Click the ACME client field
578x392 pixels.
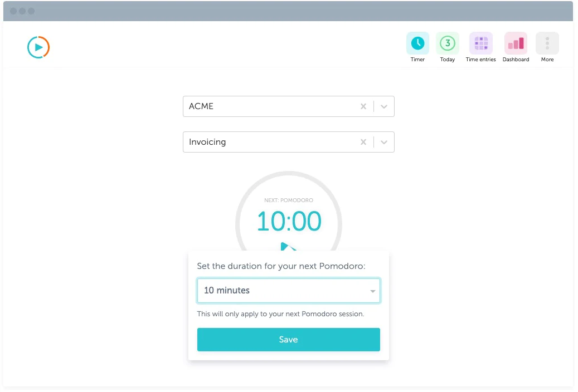pyautogui.click(x=268, y=106)
